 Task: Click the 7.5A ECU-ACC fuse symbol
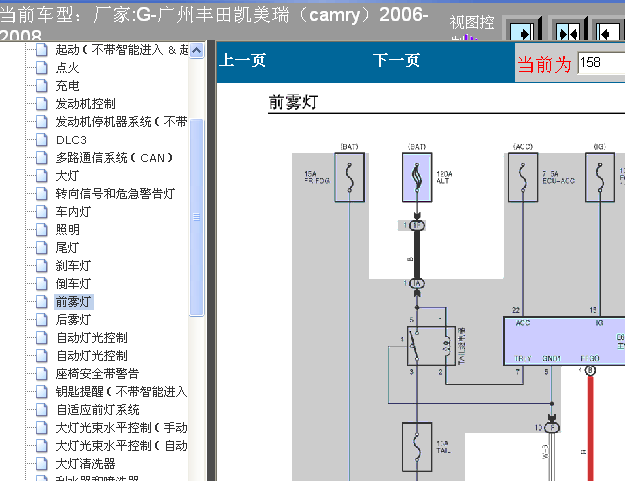523,177
